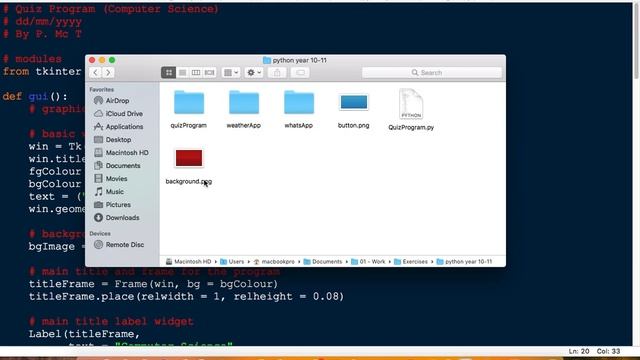Go back in Finder navigation
Viewport: 640px width, 360px height.
(96, 73)
